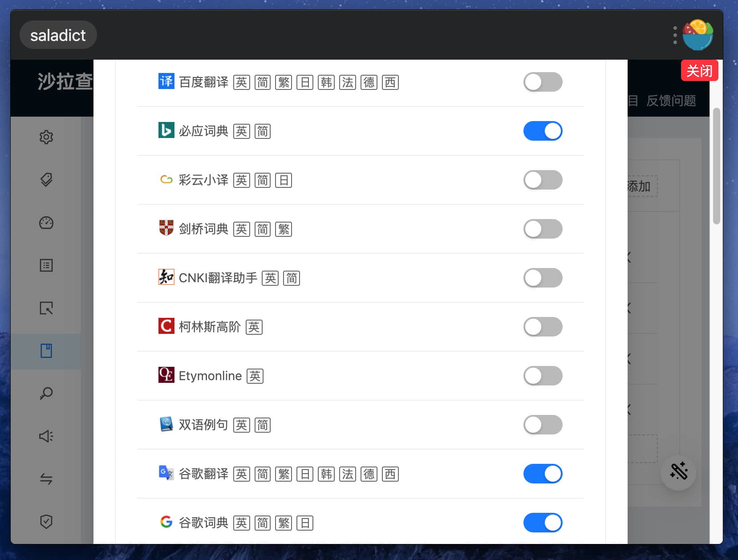Enable the 剑桥词典 switch
This screenshot has width=738, height=560.
pyautogui.click(x=543, y=229)
